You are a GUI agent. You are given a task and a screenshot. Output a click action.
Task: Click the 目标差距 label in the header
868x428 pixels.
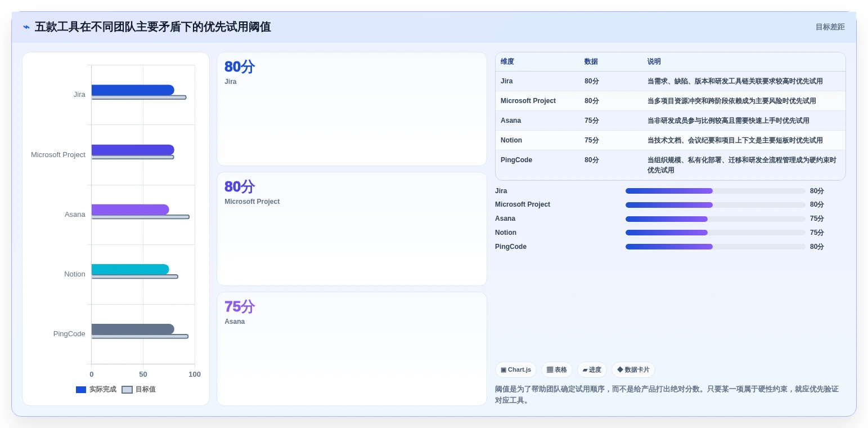coord(830,27)
